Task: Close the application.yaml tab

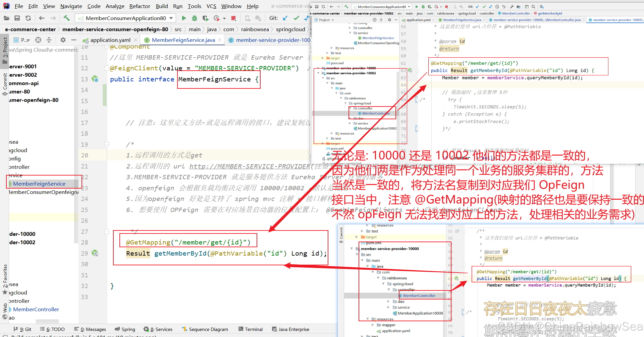Action: coord(136,40)
